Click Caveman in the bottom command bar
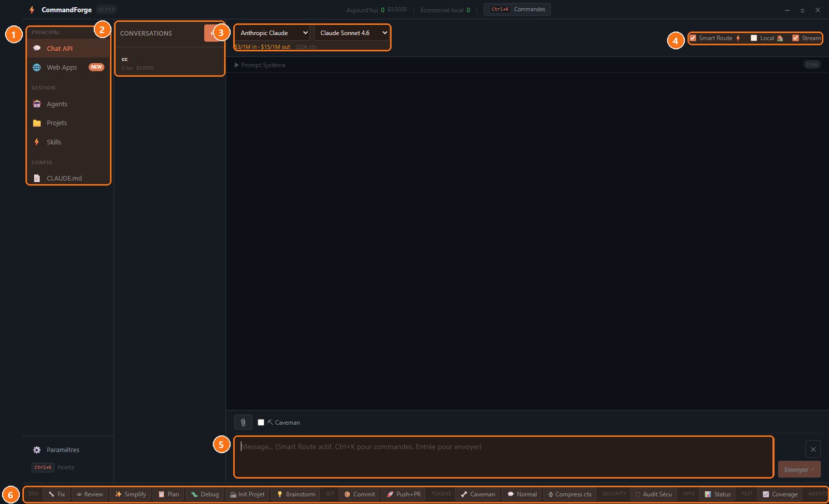This screenshot has width=829, height=504. tap(478, 494)
